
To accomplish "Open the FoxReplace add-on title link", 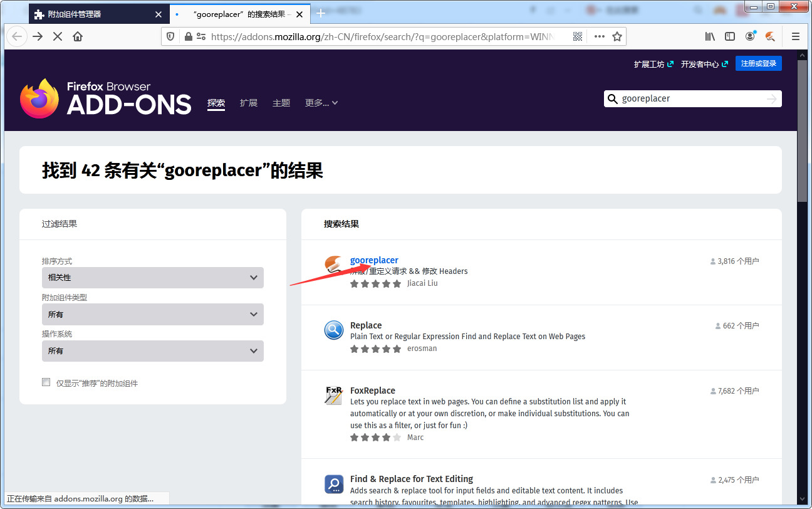I will 373,391.
